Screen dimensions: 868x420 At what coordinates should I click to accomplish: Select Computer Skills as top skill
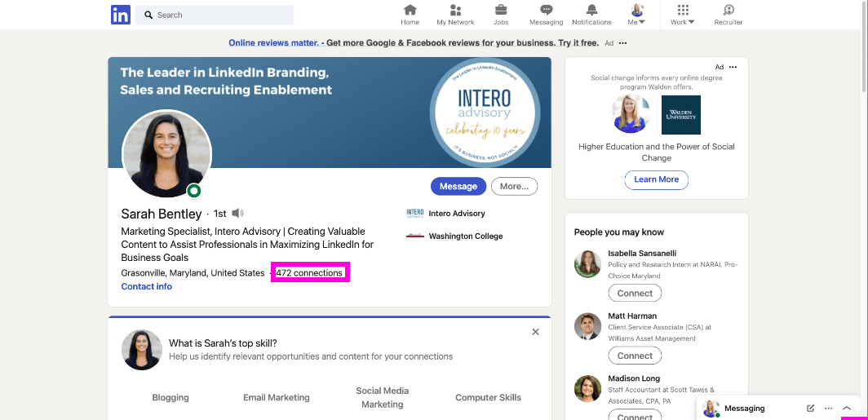pos(488,397)
